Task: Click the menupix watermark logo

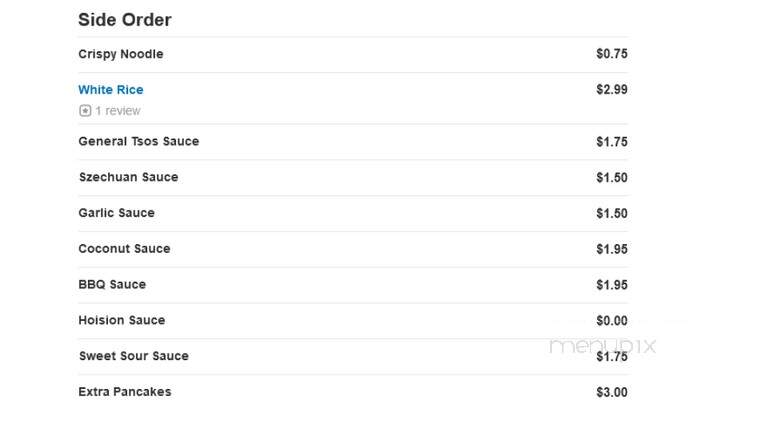Action: 602,346
